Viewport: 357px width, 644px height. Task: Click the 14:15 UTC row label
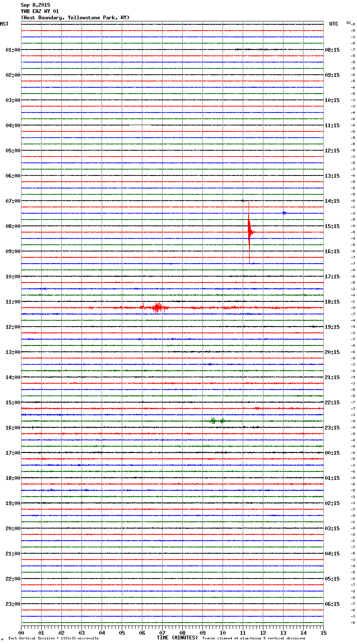point(332,201)
